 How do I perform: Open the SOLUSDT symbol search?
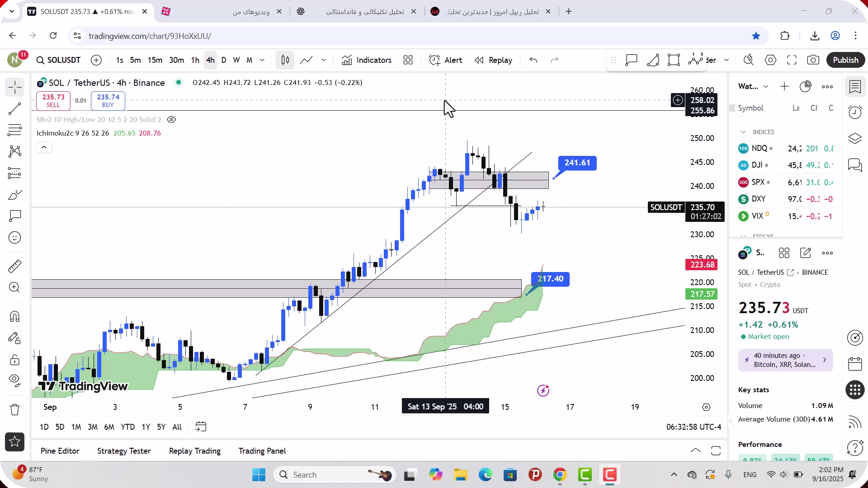(58, 60)
